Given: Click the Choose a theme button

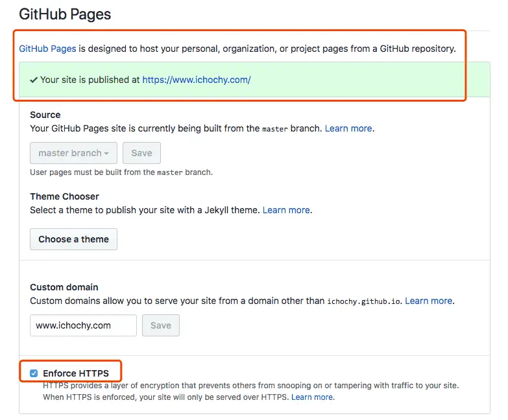Looking at the screenshot, I should [x=73, y=239].
